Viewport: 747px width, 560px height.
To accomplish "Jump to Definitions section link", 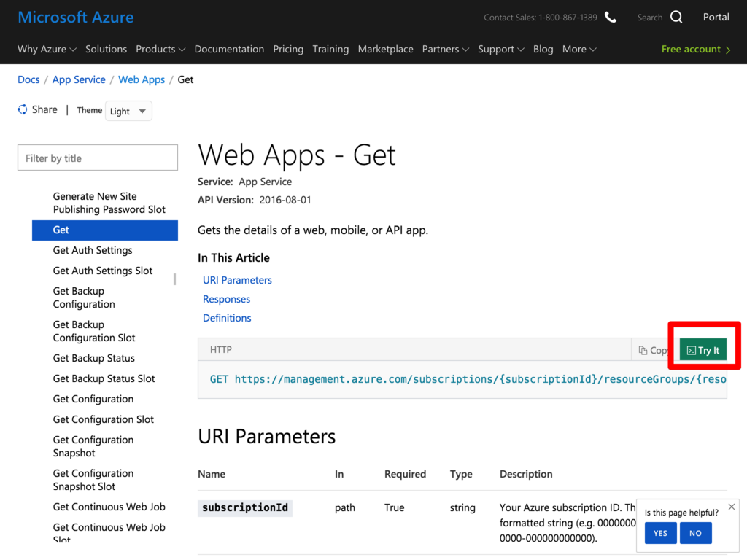I will [227, 318].
